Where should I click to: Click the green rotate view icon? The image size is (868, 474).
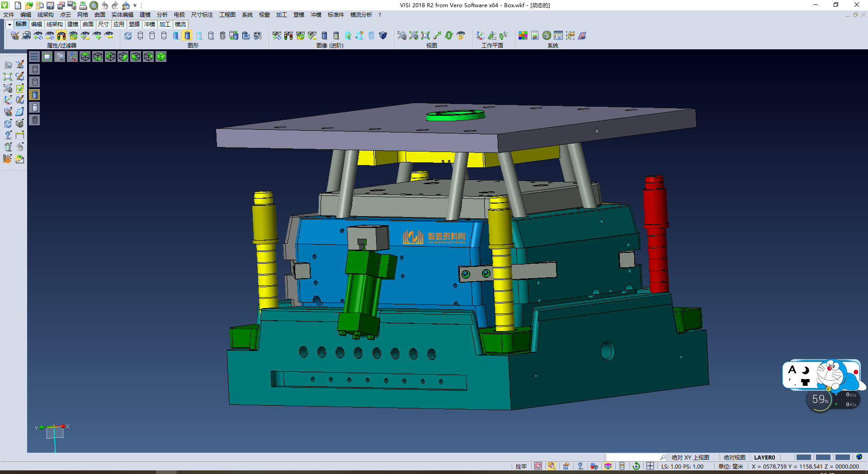448,36
